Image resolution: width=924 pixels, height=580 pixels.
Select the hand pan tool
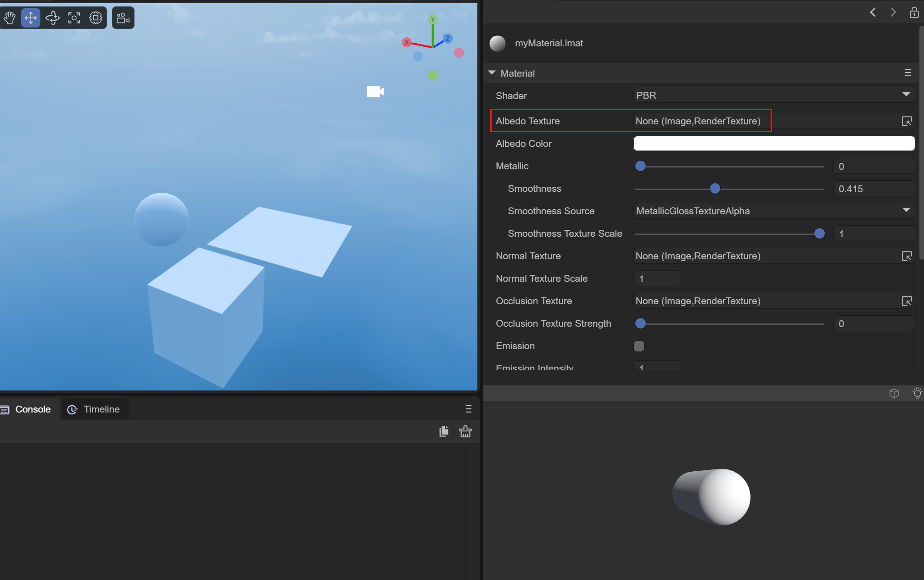point(10,18)
